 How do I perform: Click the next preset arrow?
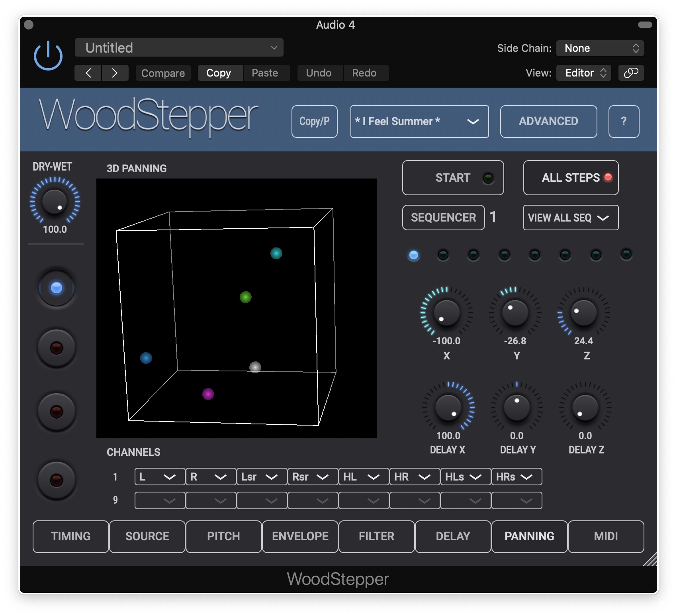pyautogui.click(x=115, y=73)
